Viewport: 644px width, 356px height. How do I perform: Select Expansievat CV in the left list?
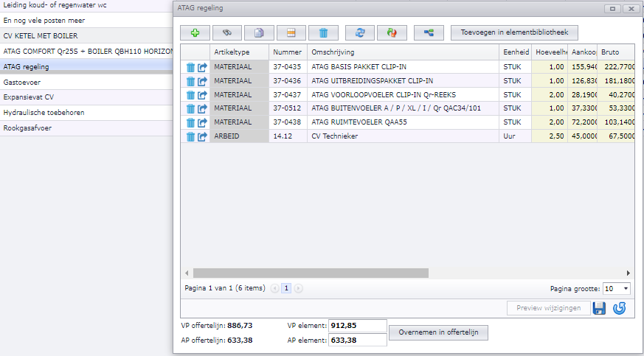click(x=86, y=97)
